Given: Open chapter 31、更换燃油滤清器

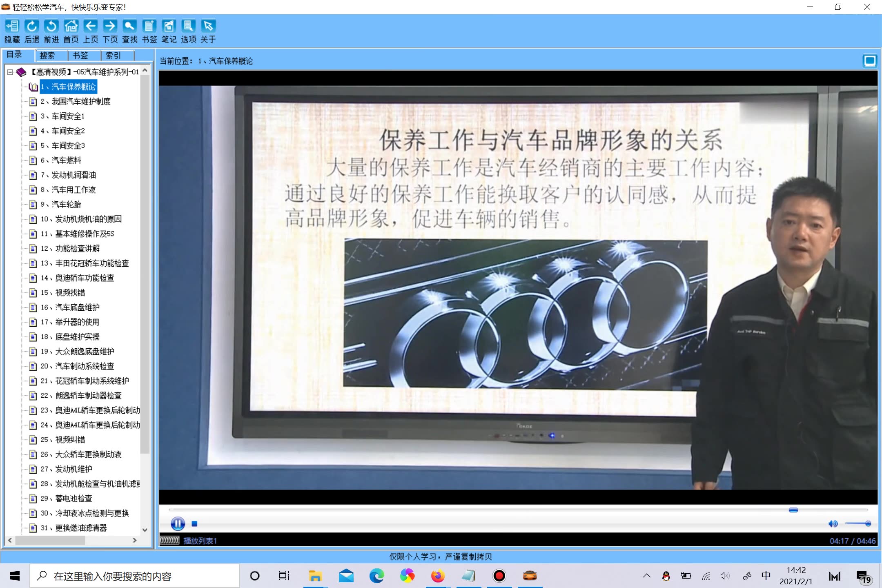Looking at the screenshot, I should [x=73, y=528].
